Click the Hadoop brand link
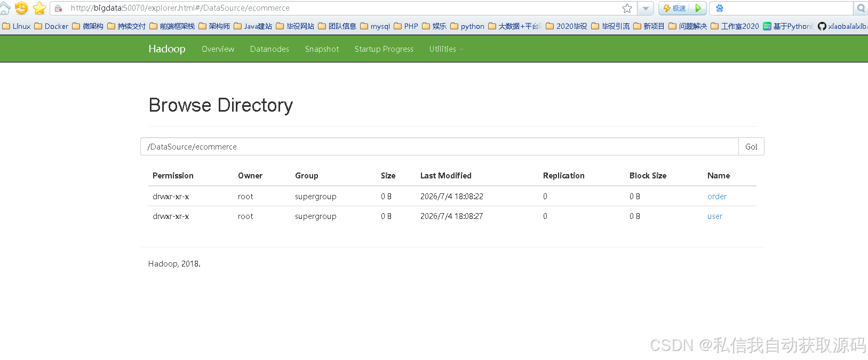 click(167, 49)
